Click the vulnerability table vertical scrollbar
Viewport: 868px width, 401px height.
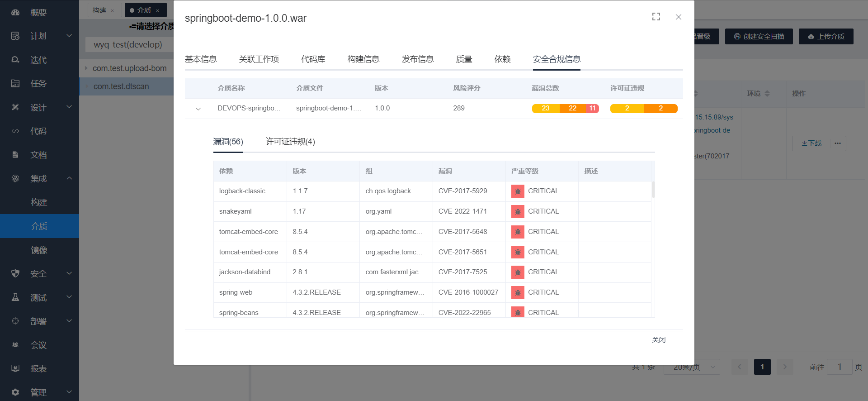[x=653, y=190]
